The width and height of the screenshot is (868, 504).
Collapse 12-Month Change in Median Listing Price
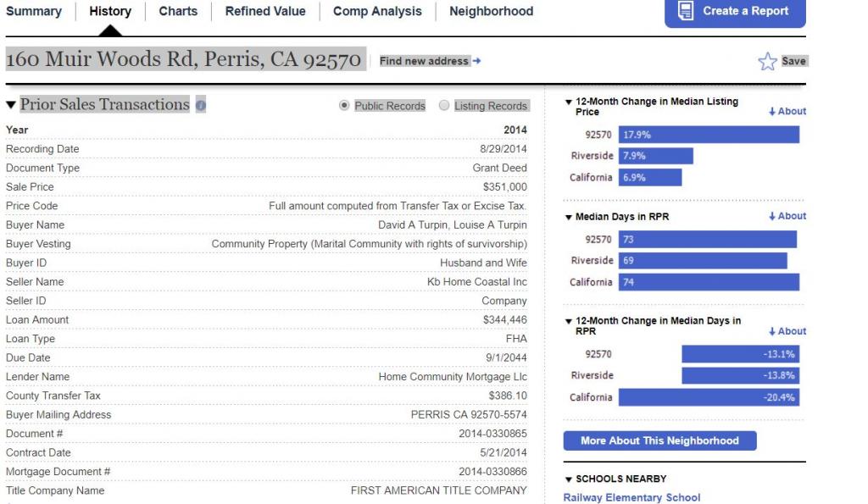tap(569, 102)
